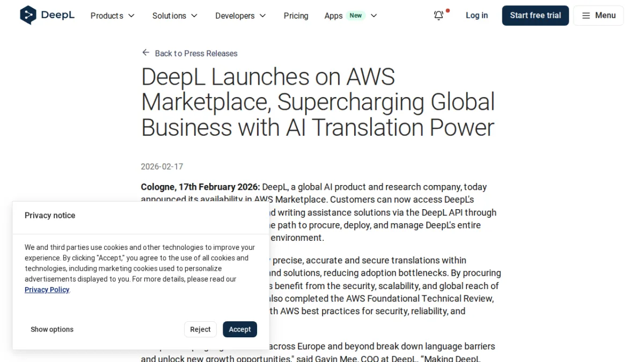Open the Developers dropdown

tap(241, 16)
